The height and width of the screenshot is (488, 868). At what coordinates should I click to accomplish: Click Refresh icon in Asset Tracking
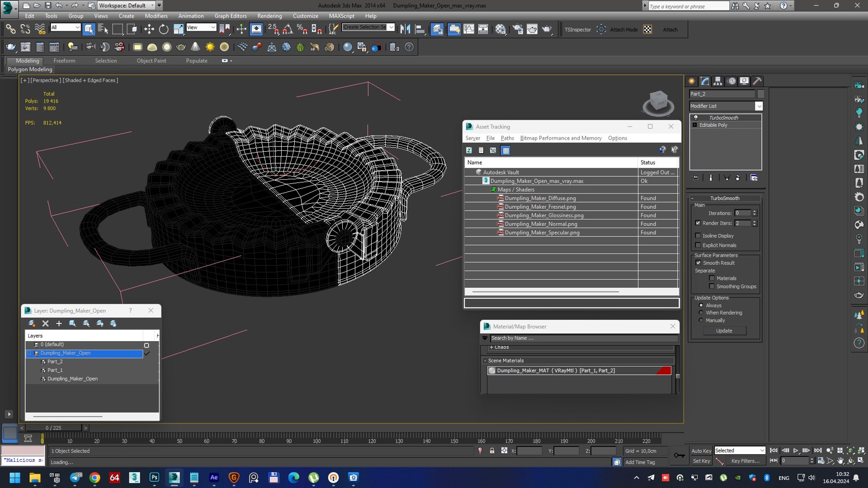[469, 150]
